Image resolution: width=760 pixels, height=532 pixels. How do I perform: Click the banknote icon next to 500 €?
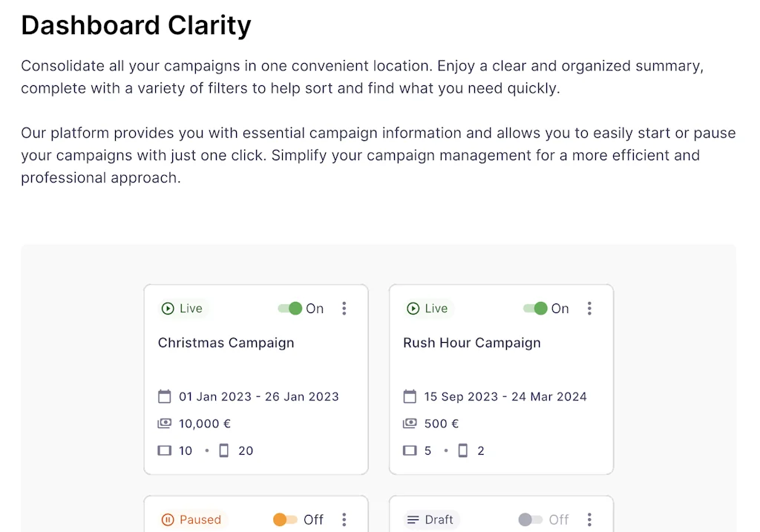pyautogui.click(x=409, y=423)
